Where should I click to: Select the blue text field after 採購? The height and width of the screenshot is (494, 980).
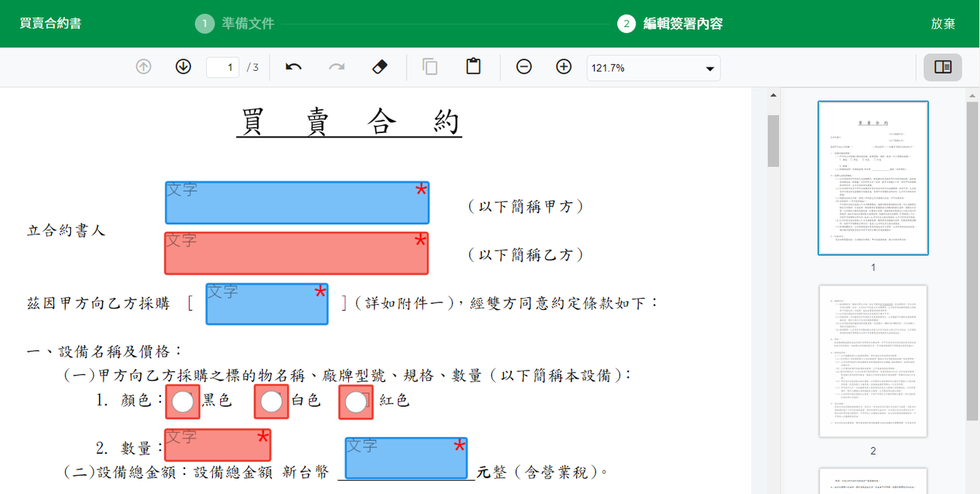[x=267, y=304]
